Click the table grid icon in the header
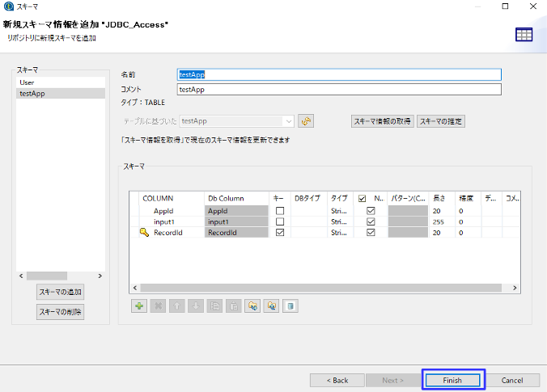The image size is (547, 392). [524, 35]
